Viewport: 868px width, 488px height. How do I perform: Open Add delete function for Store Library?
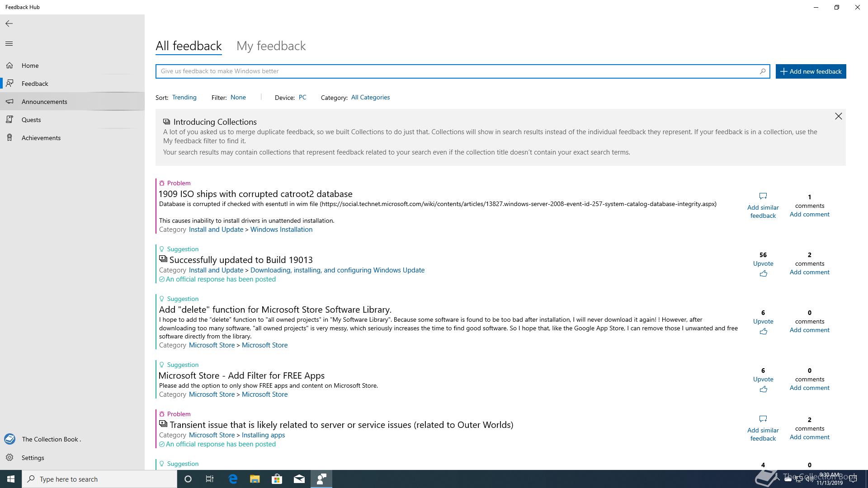(x=275, y=310)
